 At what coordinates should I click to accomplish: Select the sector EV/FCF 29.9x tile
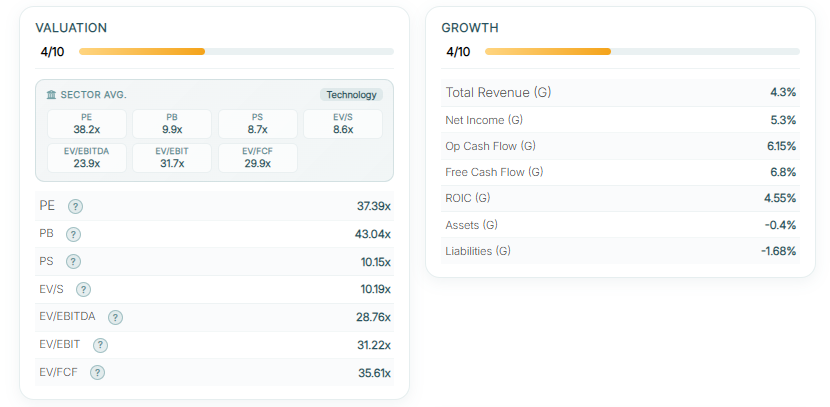pos(258,158)
